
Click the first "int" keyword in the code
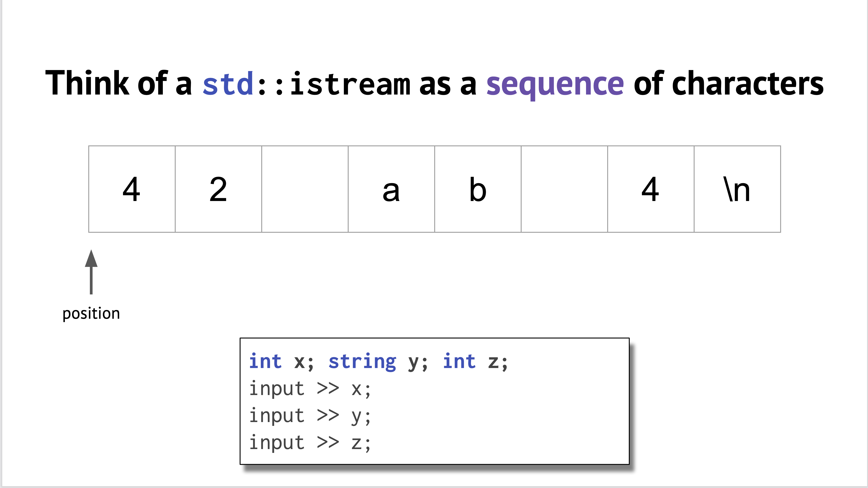pos(265,362)
